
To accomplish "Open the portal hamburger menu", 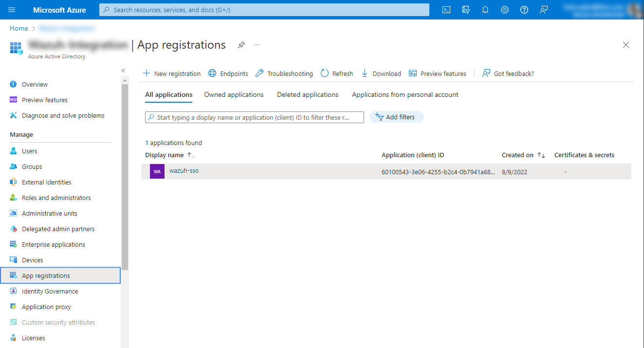I will tap(12, 10).
